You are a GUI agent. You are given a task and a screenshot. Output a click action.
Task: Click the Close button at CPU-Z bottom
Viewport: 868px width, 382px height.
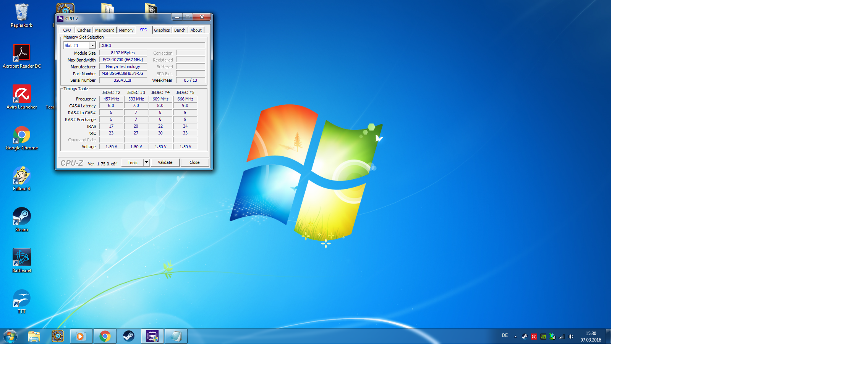tap(194, 162)
